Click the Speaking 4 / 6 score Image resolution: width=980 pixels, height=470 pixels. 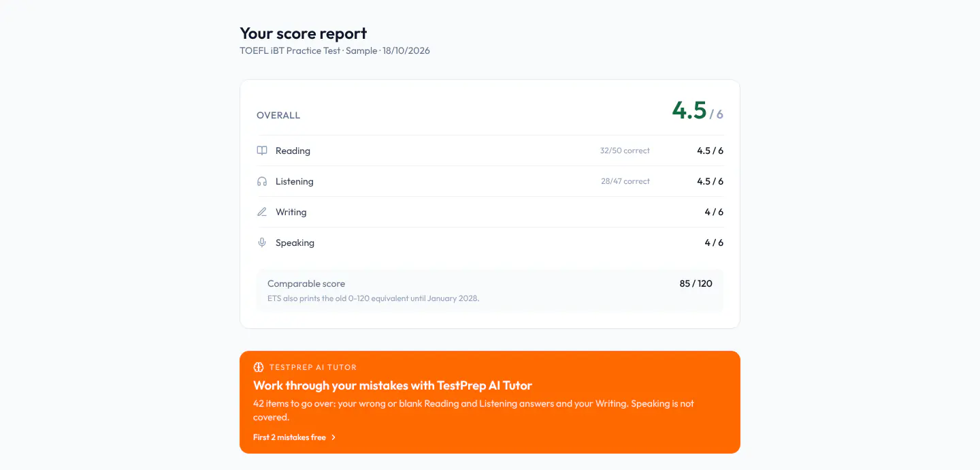pos(714,242)
